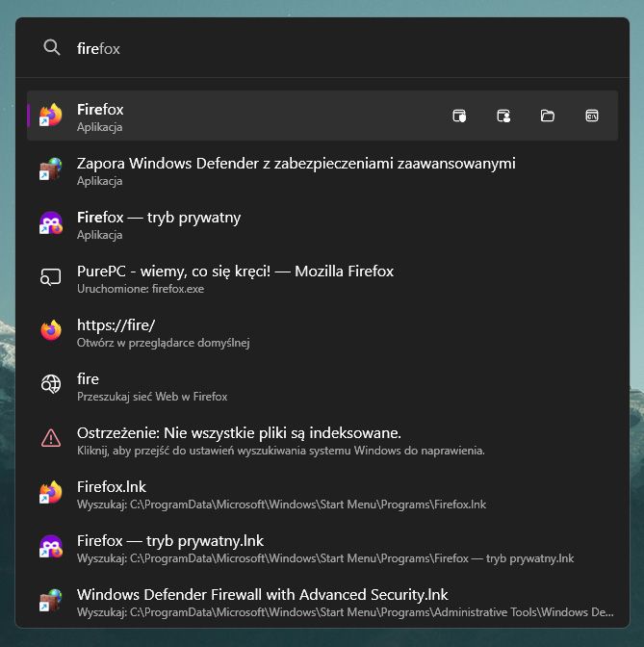The image size is (644, 647).
Task: Open 'https://fire/' in default browser
Action: (322, 331)
